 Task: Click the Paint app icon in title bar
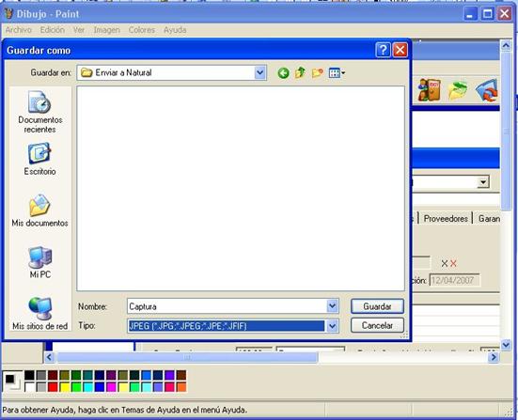pyautogui.click(x=8, y=14)
